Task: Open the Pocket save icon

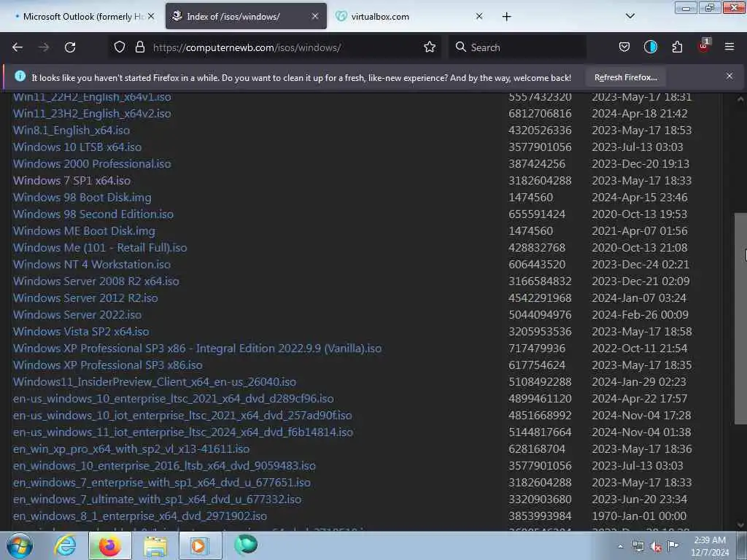Action: click(x=624, y=47)
